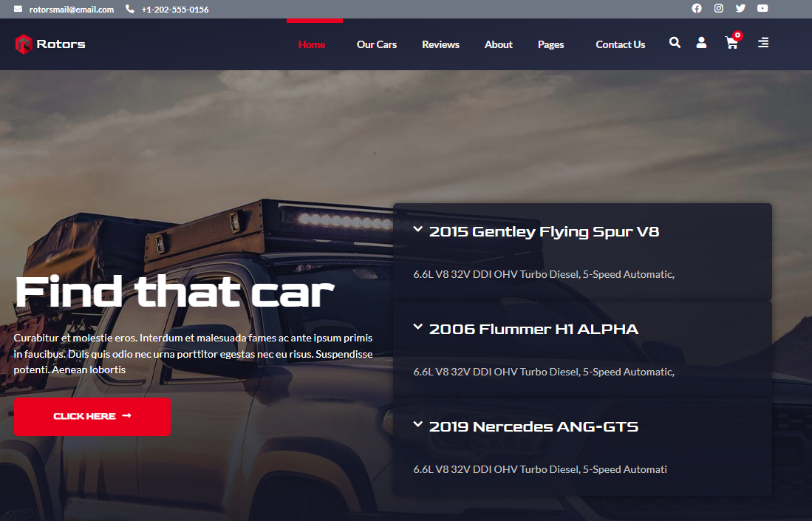Call the +1-202-555-0156 phone link

(174, 10)
